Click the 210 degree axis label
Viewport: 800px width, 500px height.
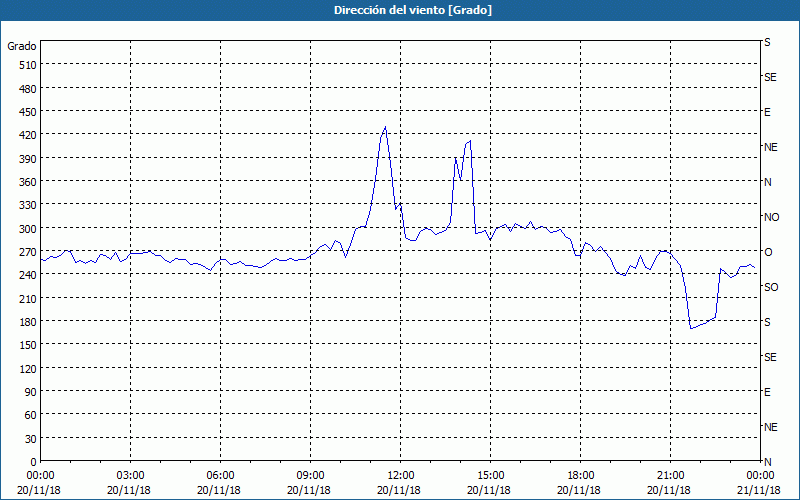[28, 298]
